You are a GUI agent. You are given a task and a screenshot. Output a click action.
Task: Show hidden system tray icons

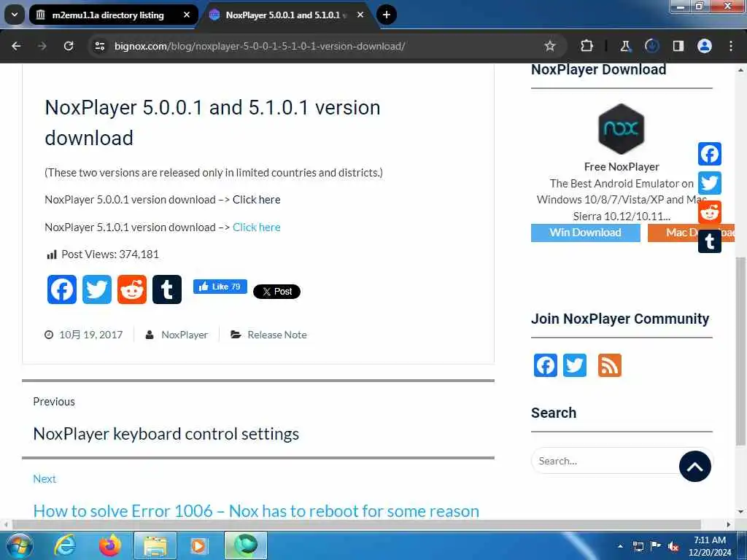[x=620, y=546]
